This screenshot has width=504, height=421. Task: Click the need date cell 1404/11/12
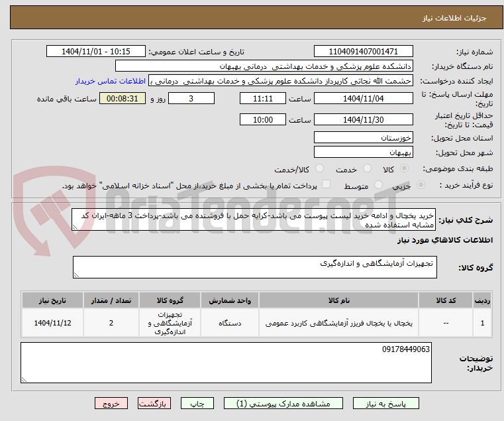click(x=53, y=323)
